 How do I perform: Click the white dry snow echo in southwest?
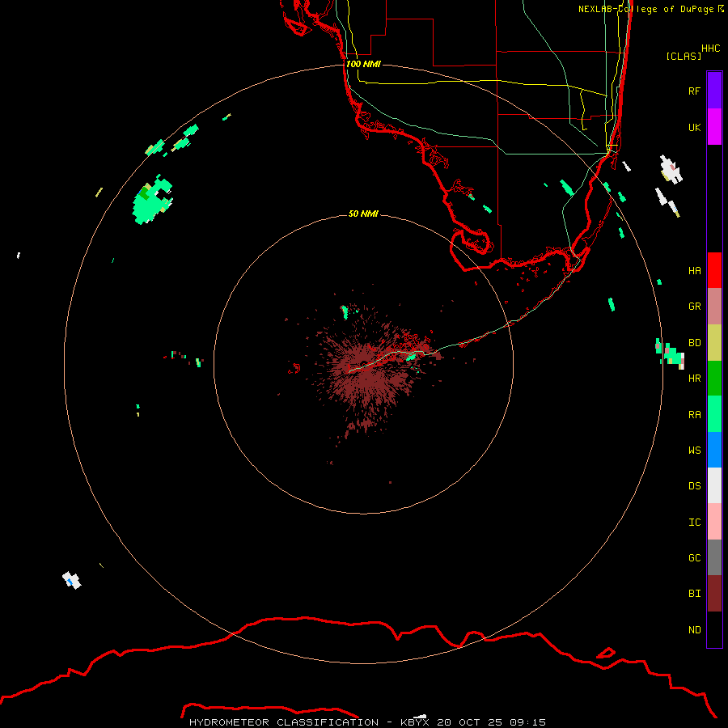coord(71,580)
